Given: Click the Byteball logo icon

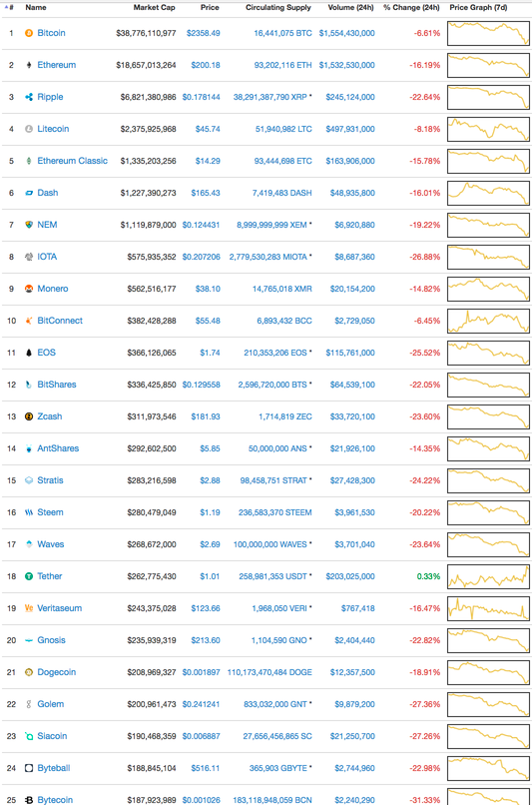Looking at the screenshot, I should point(29,768).
